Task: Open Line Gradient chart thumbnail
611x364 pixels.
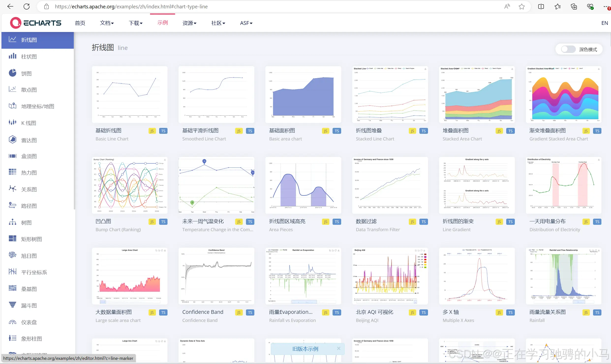Action: point(477,185)
